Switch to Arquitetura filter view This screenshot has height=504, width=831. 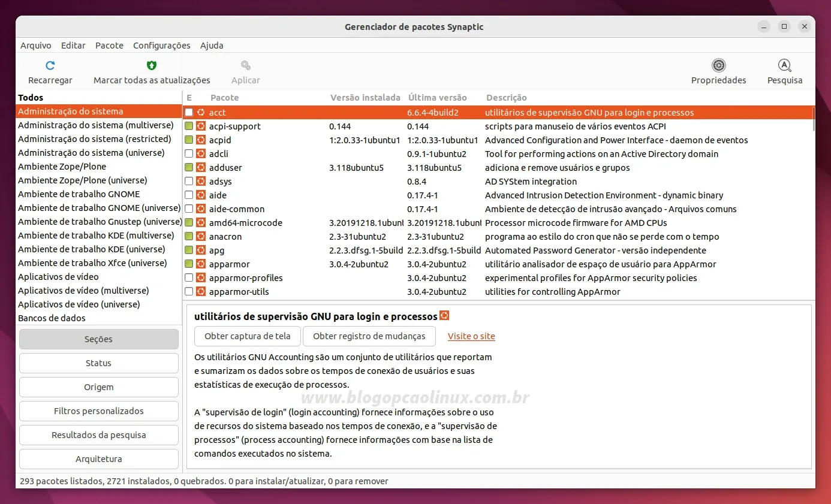tap(99, 459)
